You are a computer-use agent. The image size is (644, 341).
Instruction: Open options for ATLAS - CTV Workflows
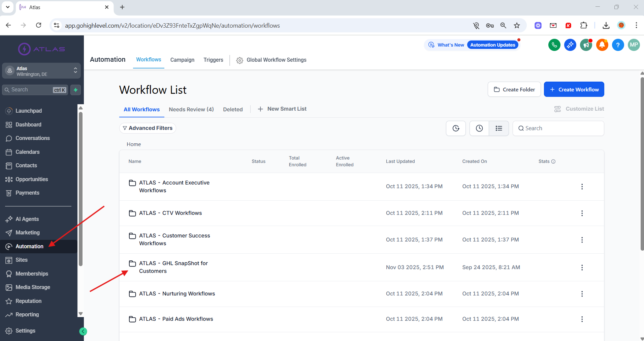click(x=582, y=213)
